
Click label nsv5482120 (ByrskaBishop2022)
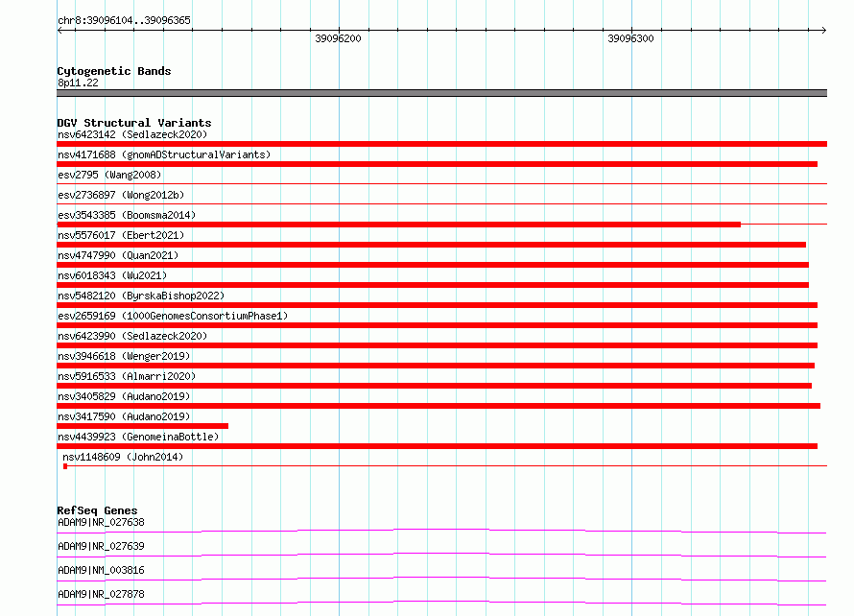click(x=141, y=296)
